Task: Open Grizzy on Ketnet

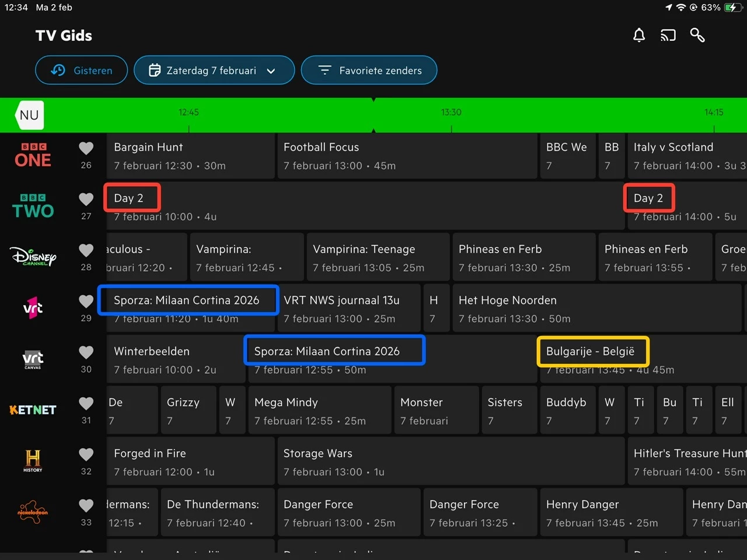Action: pyautogui.click(x=189, y=411)
